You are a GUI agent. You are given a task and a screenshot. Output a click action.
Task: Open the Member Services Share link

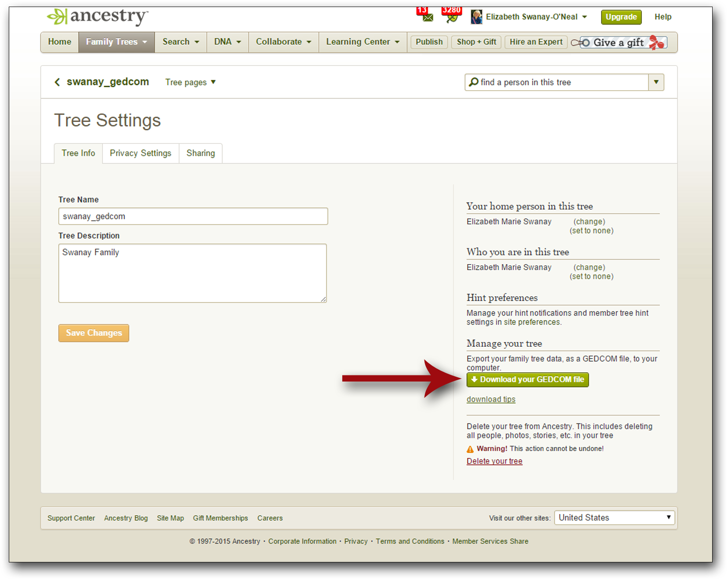490,541
